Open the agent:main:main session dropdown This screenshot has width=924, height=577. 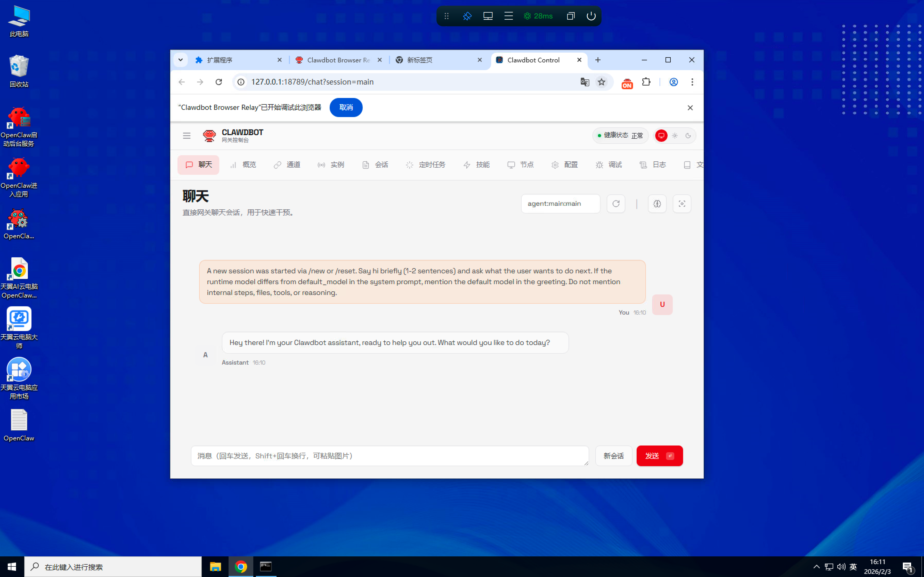point(560,203)
